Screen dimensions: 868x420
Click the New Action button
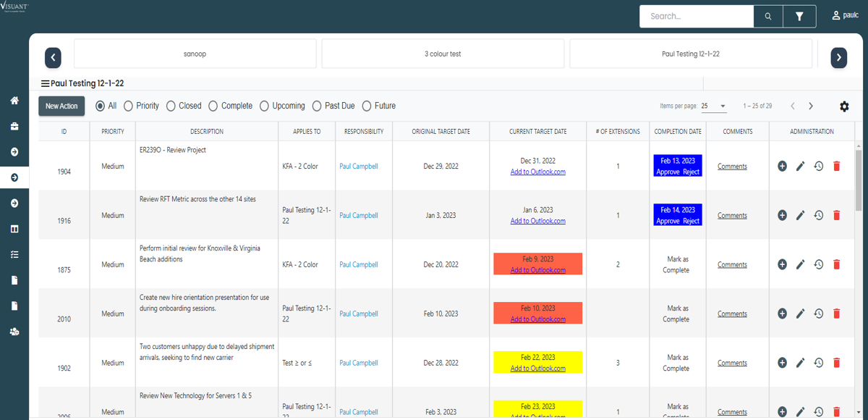61,106
